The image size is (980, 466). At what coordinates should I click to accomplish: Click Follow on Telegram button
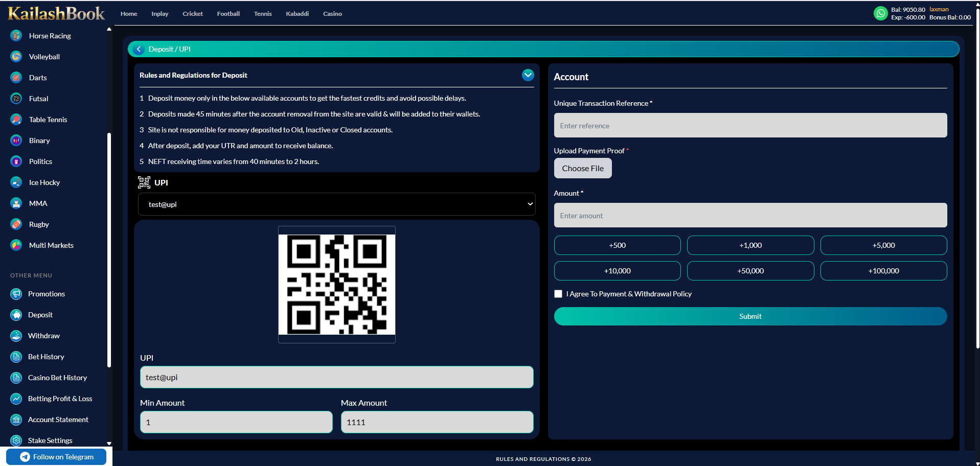56,457
